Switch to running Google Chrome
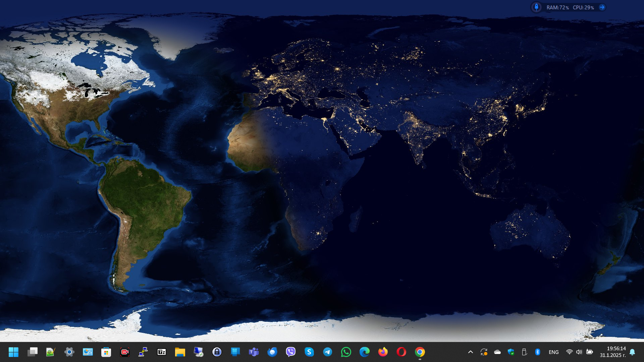Image resolution: width=644 pixels, height=362 pixels. coord(420,352)
